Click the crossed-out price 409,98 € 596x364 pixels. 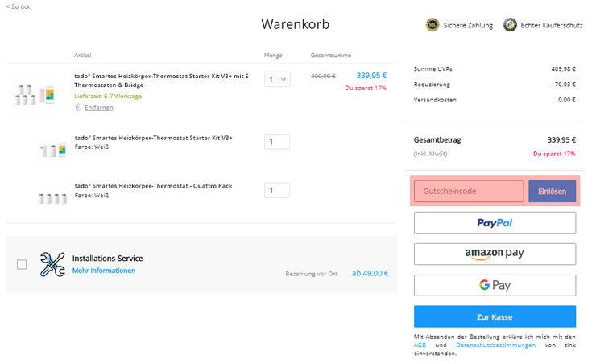(323, 76)
